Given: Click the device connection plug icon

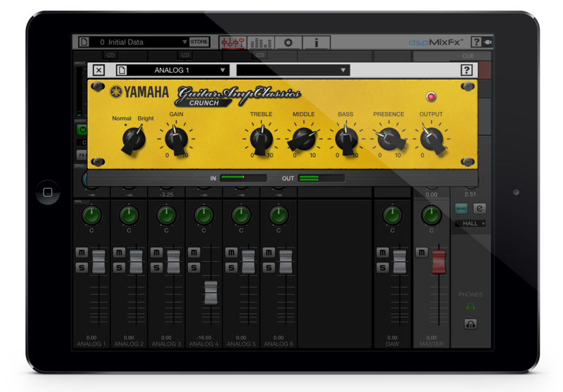Looking at the screenshot, I should [x=488, y=42].
